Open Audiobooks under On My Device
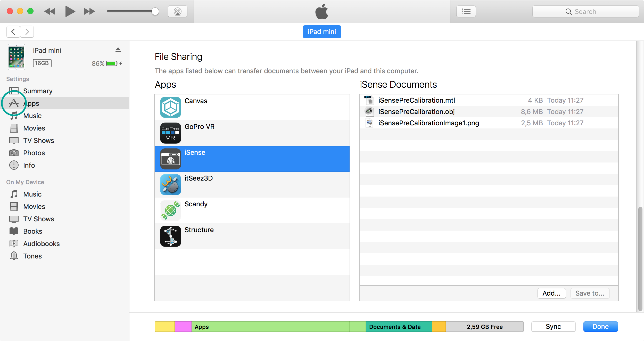644x341 pixels. [x=41, y=243]
